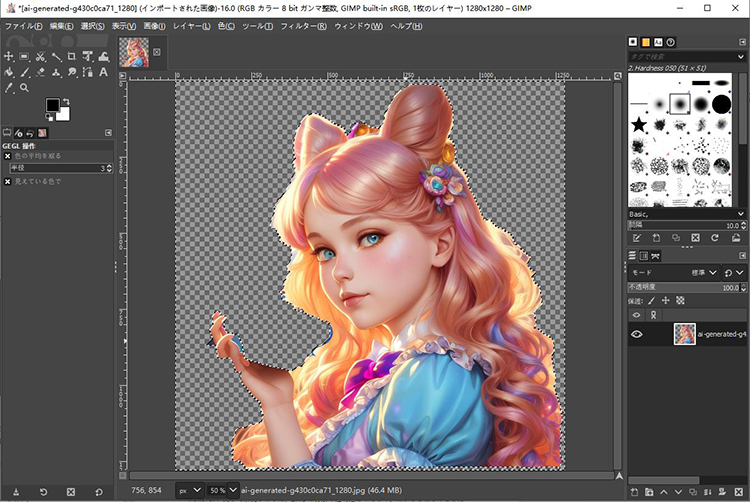The width and height of the screenshot is (750, 502).
Task: Open the 50% zoom level dropdown
Action: 223,490
